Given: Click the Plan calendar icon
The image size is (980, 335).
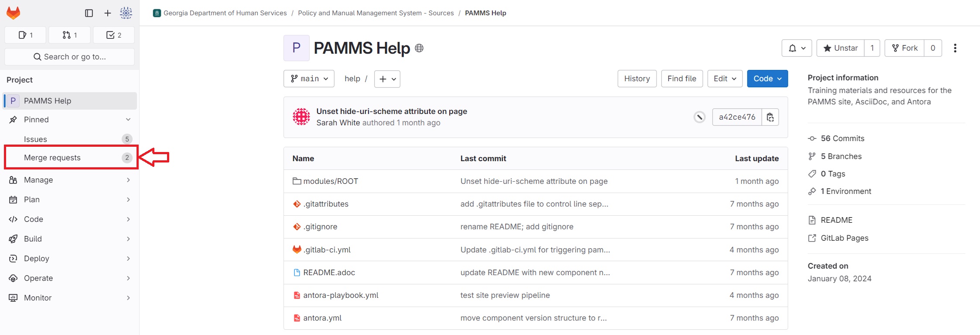Looking at the screenshot, I should [13, 200].
